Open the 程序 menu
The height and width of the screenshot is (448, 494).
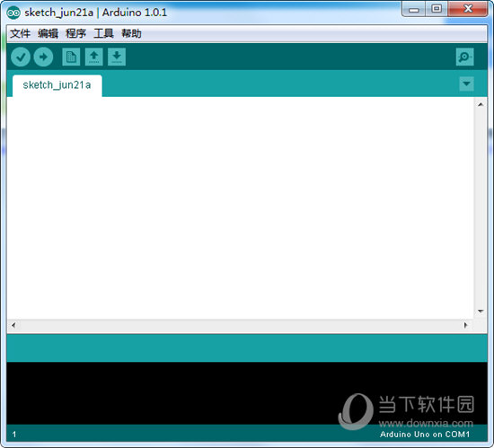(x=75, y=33)
